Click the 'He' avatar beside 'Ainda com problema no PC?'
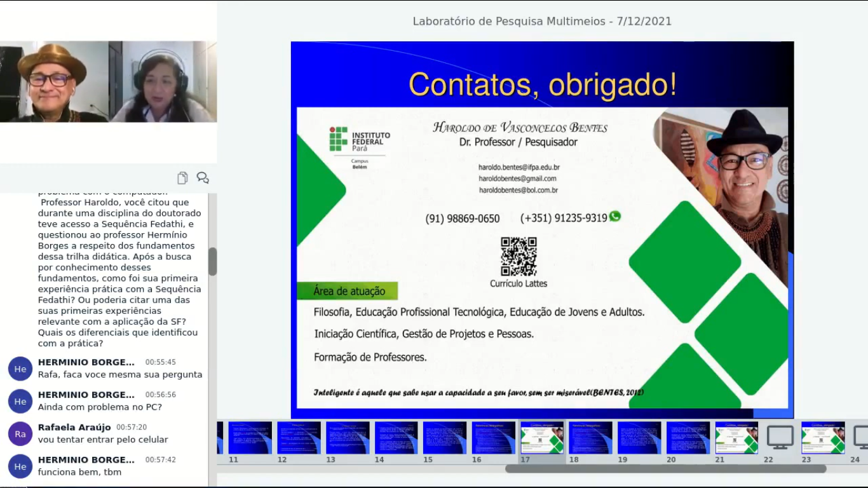 click(x=20, y=401)
